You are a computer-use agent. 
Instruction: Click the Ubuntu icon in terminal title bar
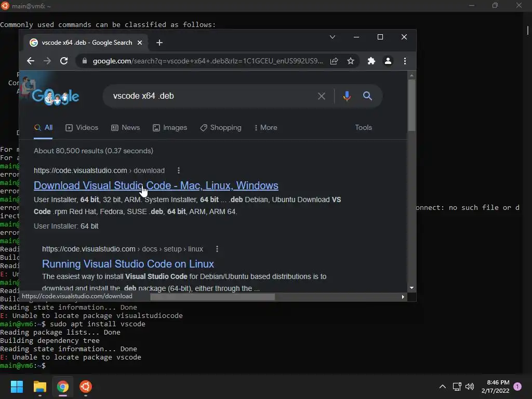[5, 5]
